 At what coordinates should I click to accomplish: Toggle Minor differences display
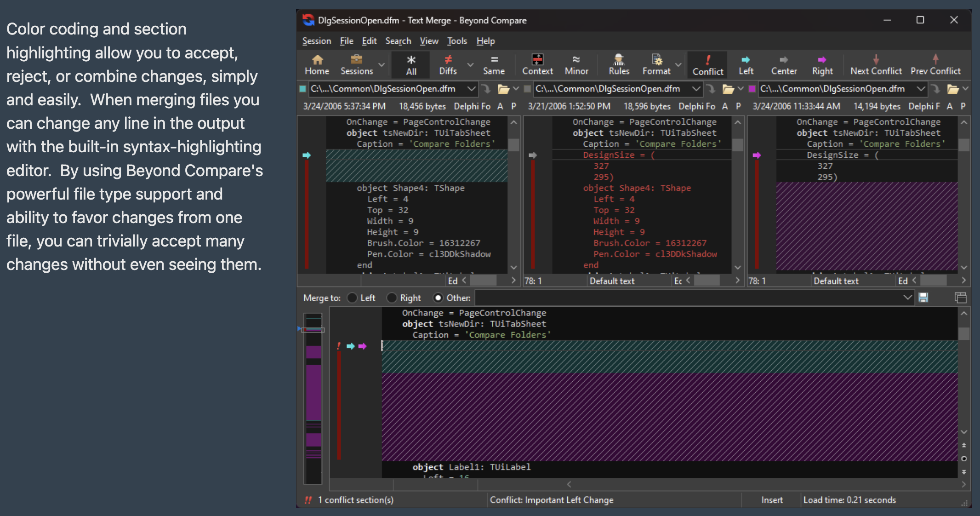point(576,65)
